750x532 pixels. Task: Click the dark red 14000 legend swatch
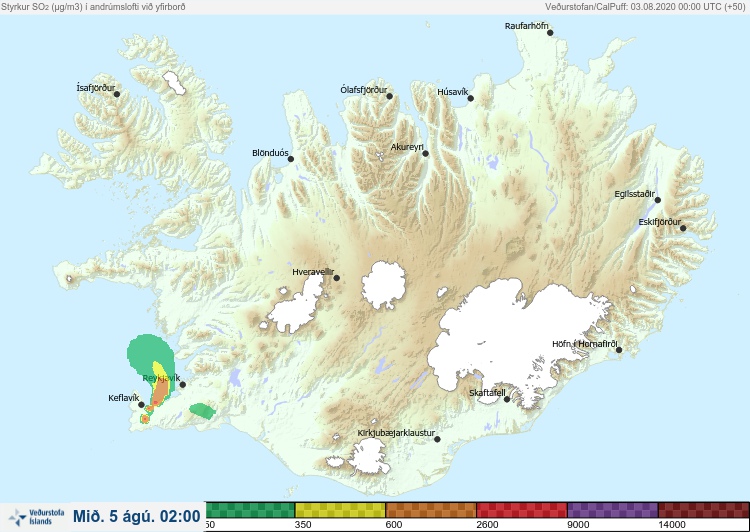(704, 510)
